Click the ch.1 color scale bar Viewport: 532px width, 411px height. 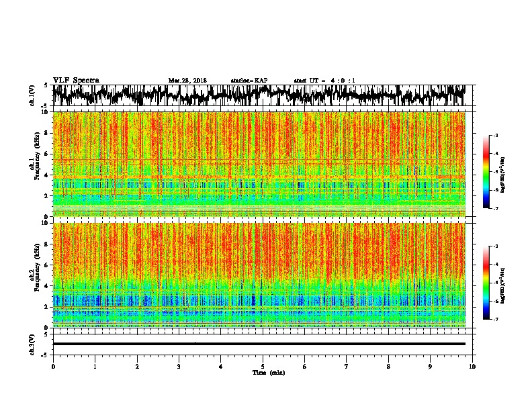[x=486, y=172]
